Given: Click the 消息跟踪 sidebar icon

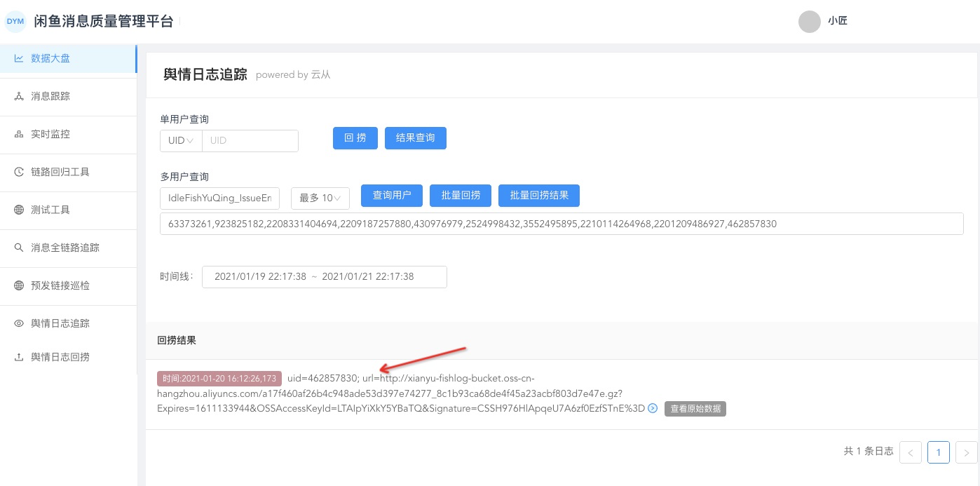Looking at the screenshot, I should point(19,96).
